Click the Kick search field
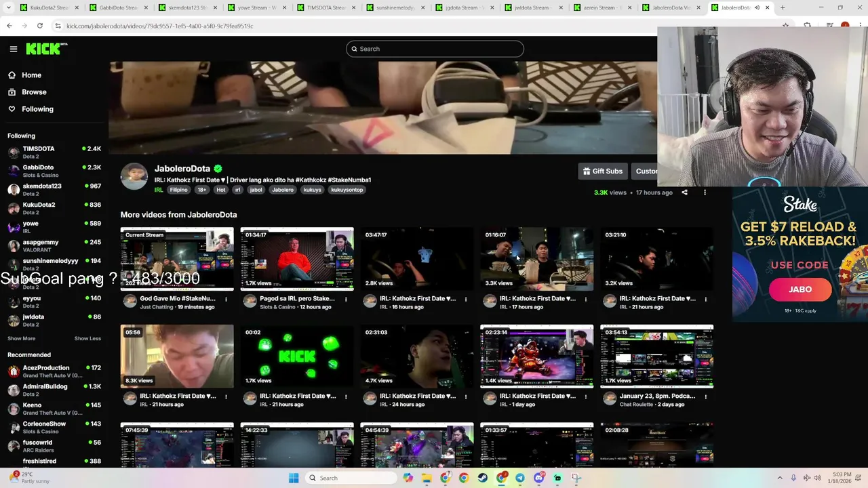Screen dimensions: 868x488 coord(435,49)
